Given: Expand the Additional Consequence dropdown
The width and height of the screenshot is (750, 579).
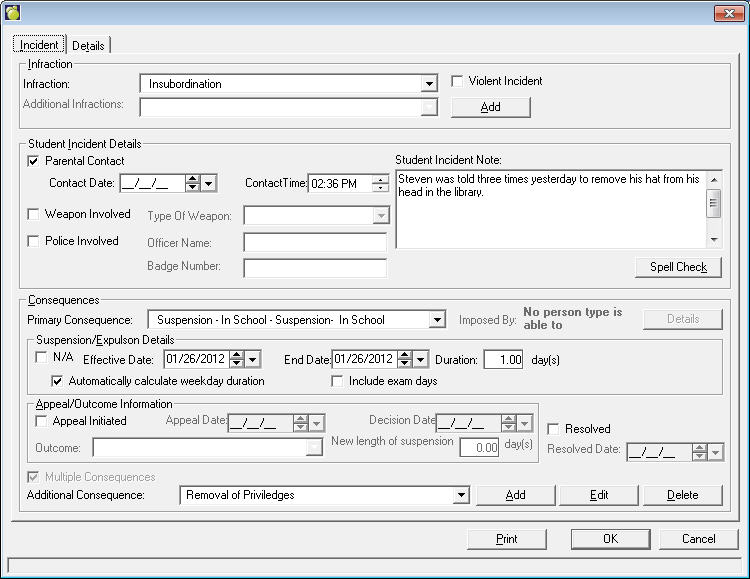Looking at the screenshot, I should (460, 495).
